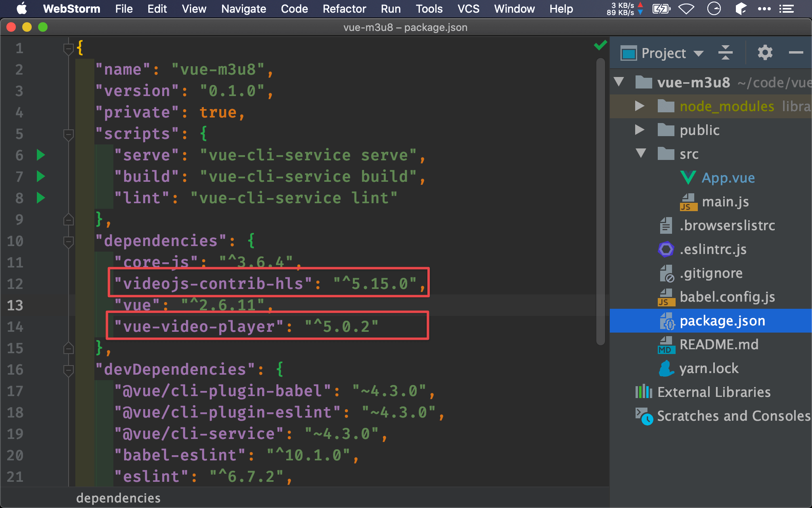The height and width of the screenshot is (508, 812).
Task: Click .gitignore file icon
Action: pos(666,273)
